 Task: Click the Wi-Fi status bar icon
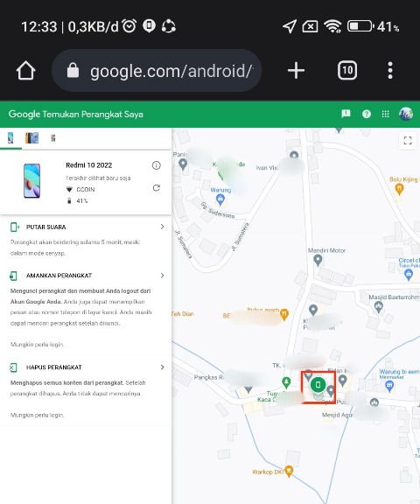point(332,26)
